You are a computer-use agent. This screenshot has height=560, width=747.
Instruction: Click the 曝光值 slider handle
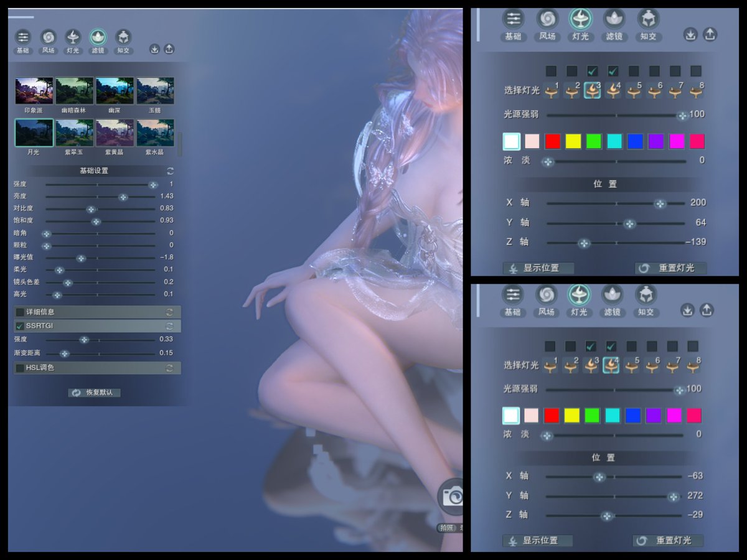click(81, 258)
